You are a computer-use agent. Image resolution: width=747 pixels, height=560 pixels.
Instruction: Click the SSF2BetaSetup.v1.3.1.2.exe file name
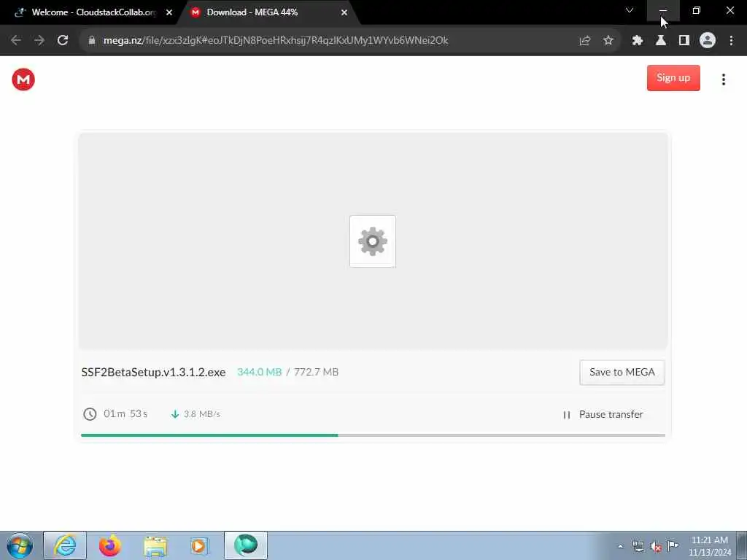coord(153,373)
